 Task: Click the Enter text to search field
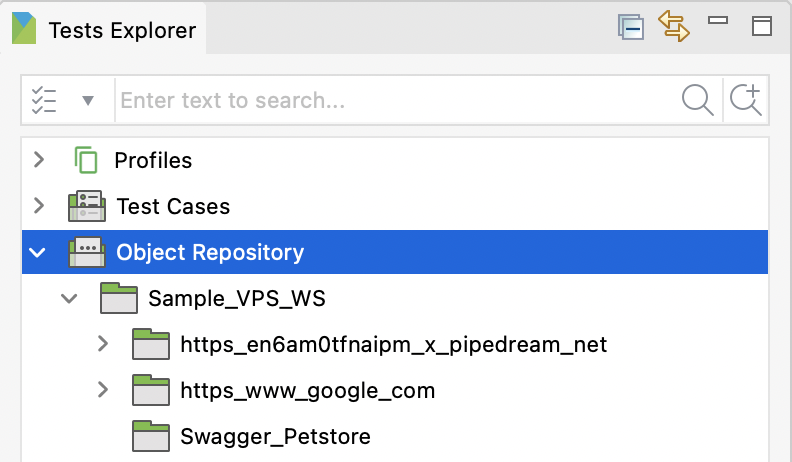point(395,100)
